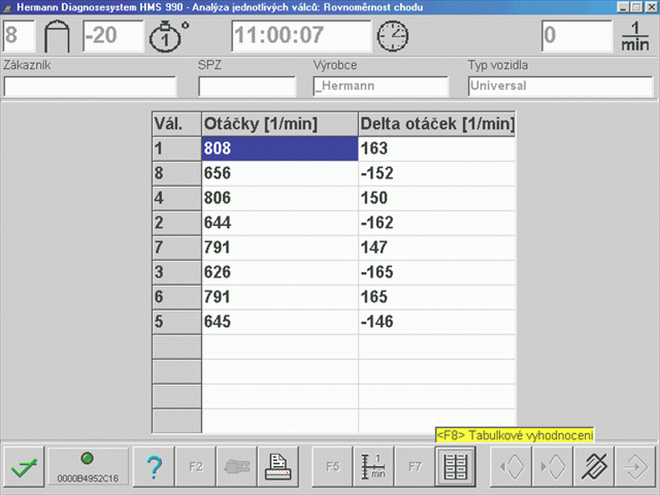Click the cylinder count icon
The image size is (660, 495).
pyautogui.click(x=57, y=36)
